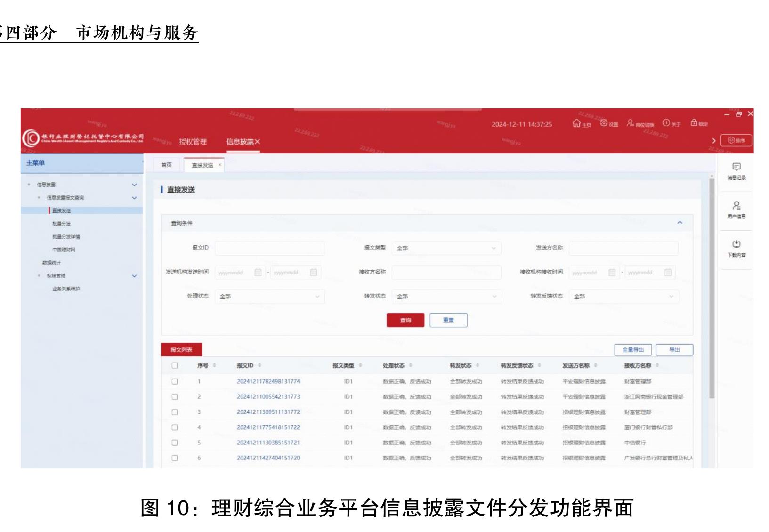This screenshot has width=769, height=532.
Task: Check the box for row 5
Action: [175, 443]
